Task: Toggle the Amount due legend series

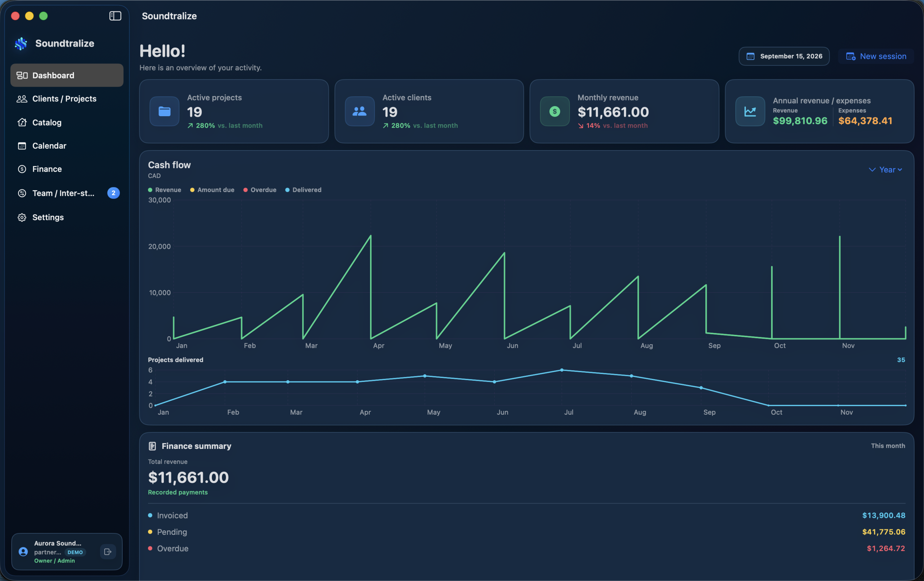Action: pos(212,190)
